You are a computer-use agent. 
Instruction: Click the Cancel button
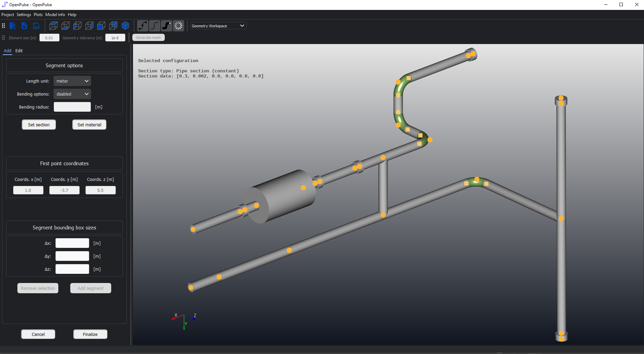38,334
